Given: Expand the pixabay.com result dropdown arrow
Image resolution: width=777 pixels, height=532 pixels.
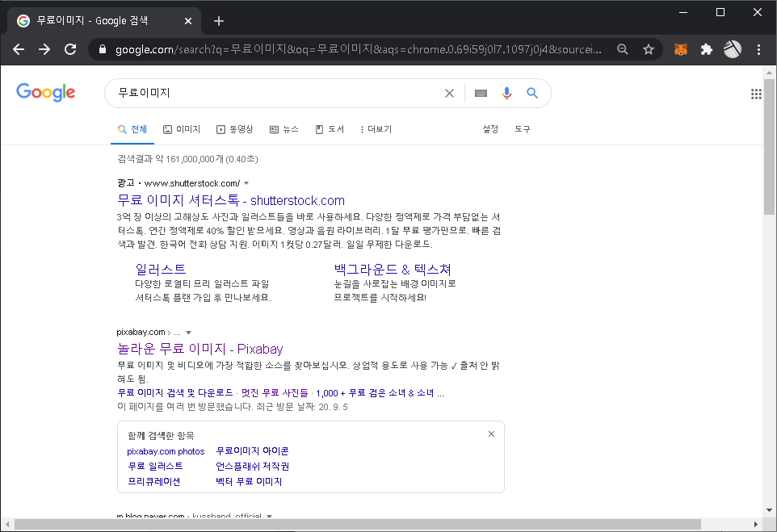Looking at the screenshot, I should pos(188,333).
